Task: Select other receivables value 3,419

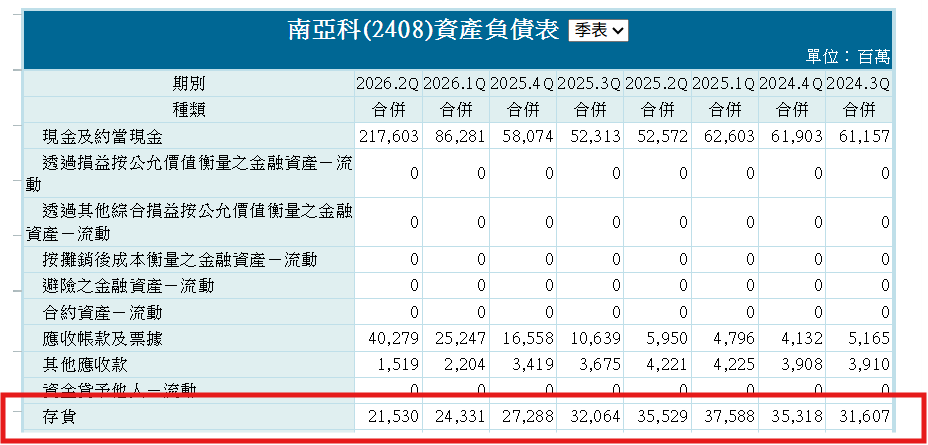Action: coord(533,365)
